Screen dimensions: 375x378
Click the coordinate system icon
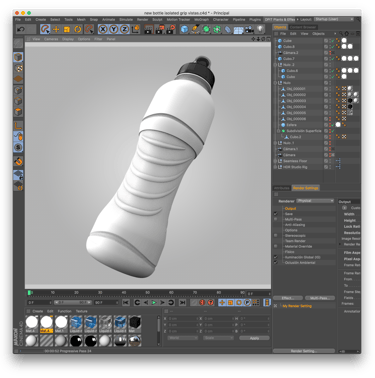[136, 29]
